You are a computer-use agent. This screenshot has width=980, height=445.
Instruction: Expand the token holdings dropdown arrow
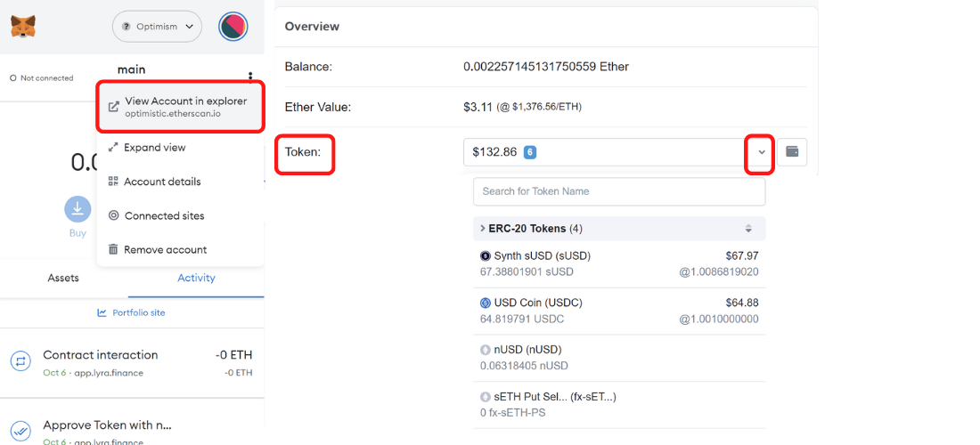(x=761, y=152)
